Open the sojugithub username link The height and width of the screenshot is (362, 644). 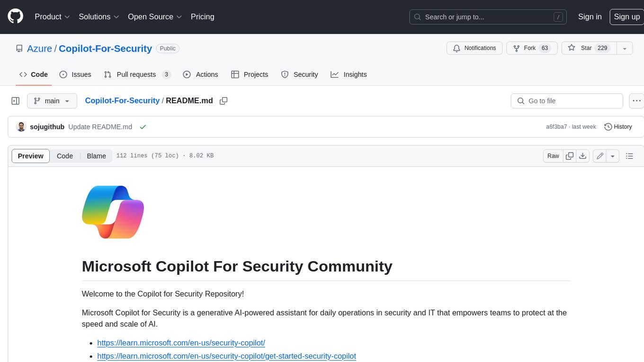click(47, 127)
